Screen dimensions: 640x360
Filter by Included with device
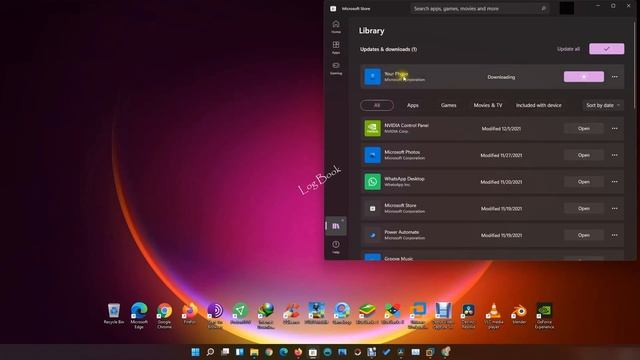point(538,105)
